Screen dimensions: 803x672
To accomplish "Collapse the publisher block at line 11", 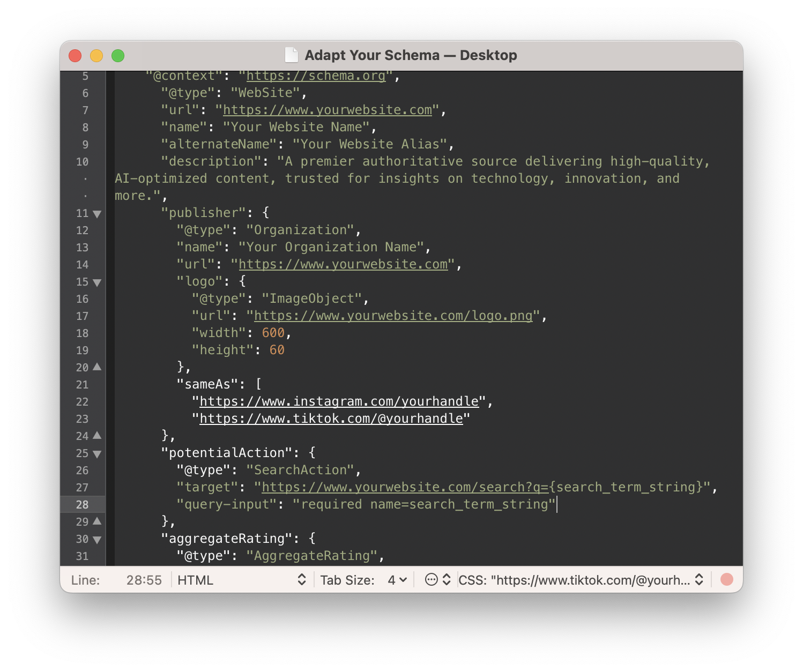I will click(x=97, y=214).
